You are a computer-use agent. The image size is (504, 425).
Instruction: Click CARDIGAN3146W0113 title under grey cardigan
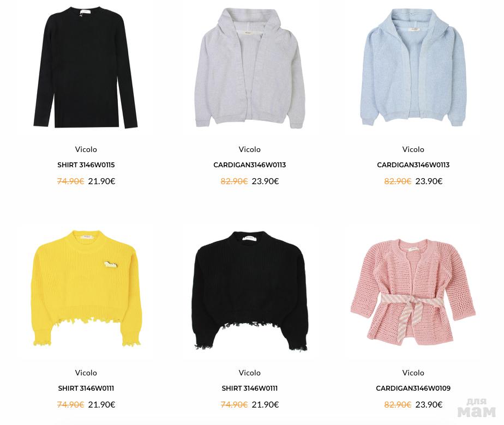click(249, 165)
